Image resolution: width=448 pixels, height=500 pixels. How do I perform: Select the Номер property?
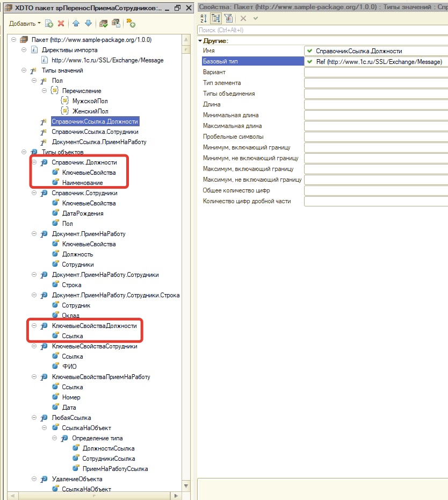(x=71, y=397)
